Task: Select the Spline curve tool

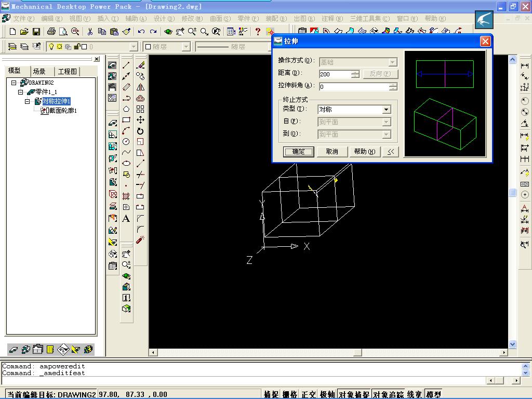Action: [x=126, y=153]
